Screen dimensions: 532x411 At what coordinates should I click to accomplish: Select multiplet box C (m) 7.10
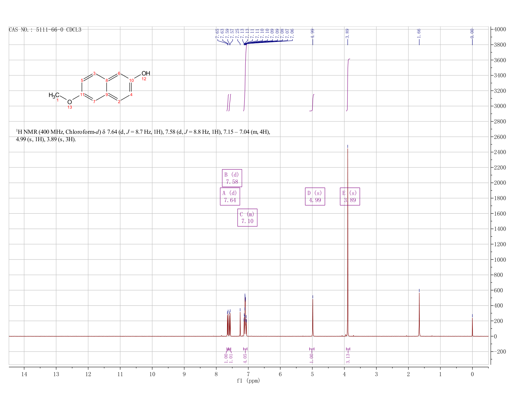click(247, 218)
